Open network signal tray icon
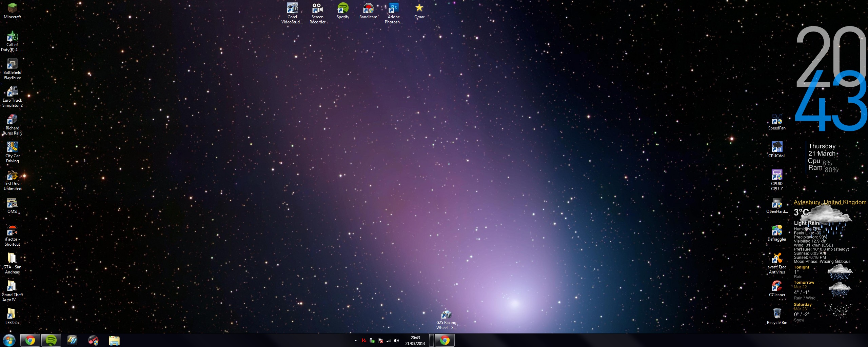The image size is (868, 347). click(x=389, y=341)
